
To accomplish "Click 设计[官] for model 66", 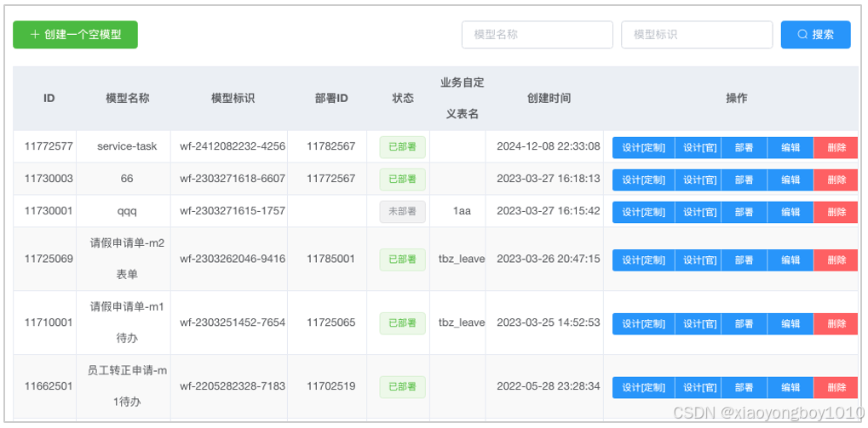I will click(698, 180).
